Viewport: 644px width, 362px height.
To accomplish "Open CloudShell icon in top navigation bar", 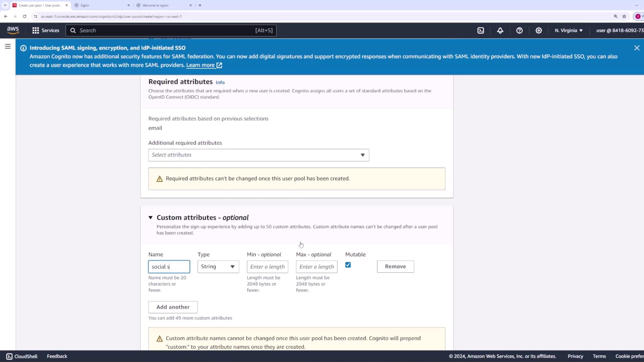I will 481,31.
